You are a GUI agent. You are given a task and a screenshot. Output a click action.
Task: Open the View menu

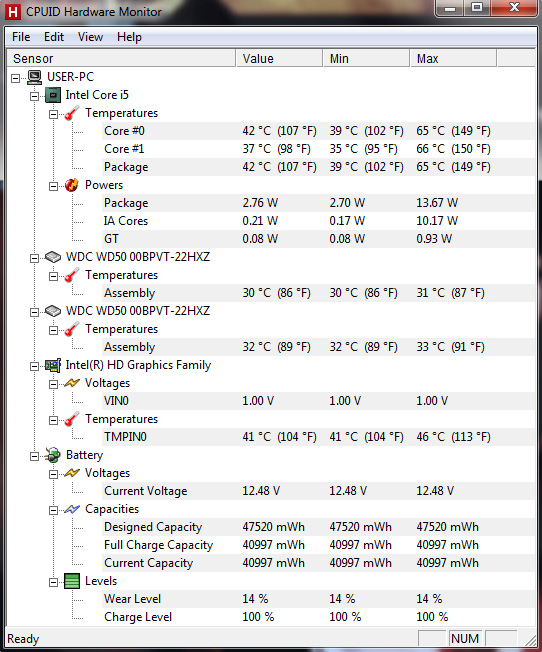point(90,37)
